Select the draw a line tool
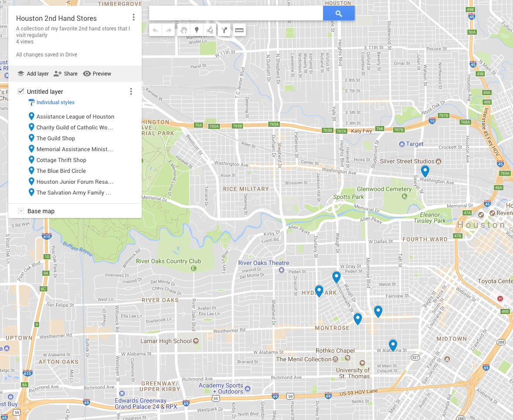 click(x=210, y=30)
